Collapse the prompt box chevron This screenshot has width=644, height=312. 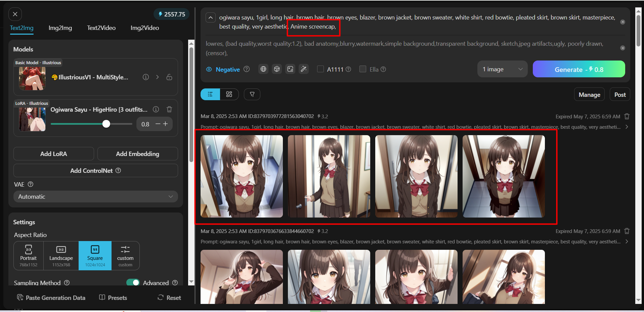point(211,17)
